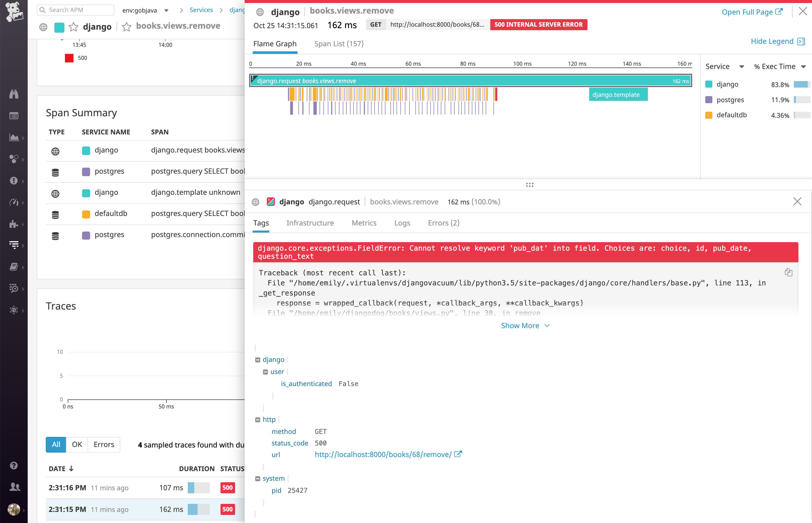This screenshot has width=812, height=523.
Task: Open the Integrations puzzle icon in sidebar
Action: (14, 225)
